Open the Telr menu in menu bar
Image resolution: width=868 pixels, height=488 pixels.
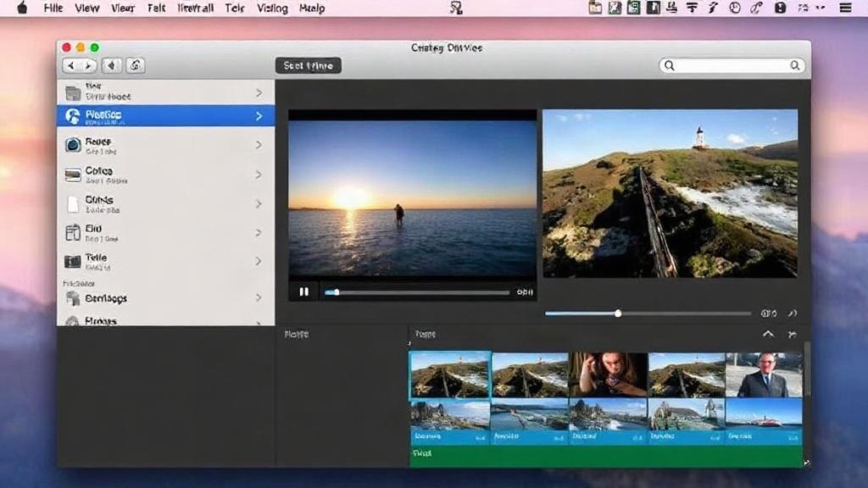pyautogui.click(x=234, y=8)
